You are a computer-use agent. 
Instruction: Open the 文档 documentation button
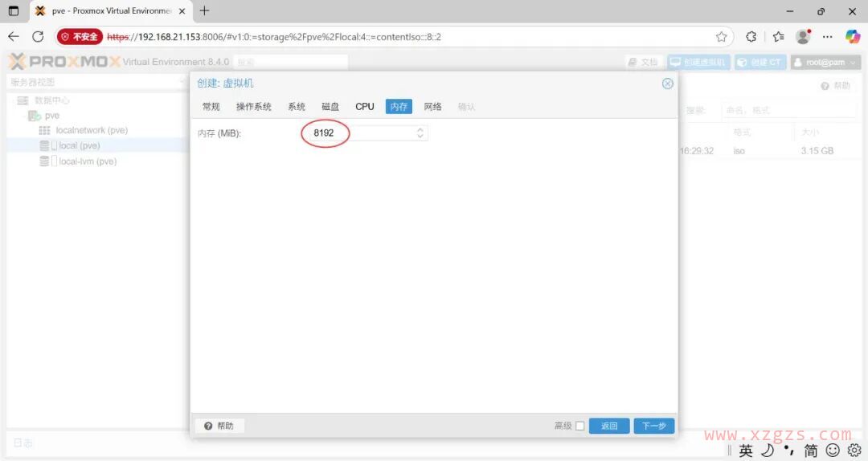pos(644,62)
